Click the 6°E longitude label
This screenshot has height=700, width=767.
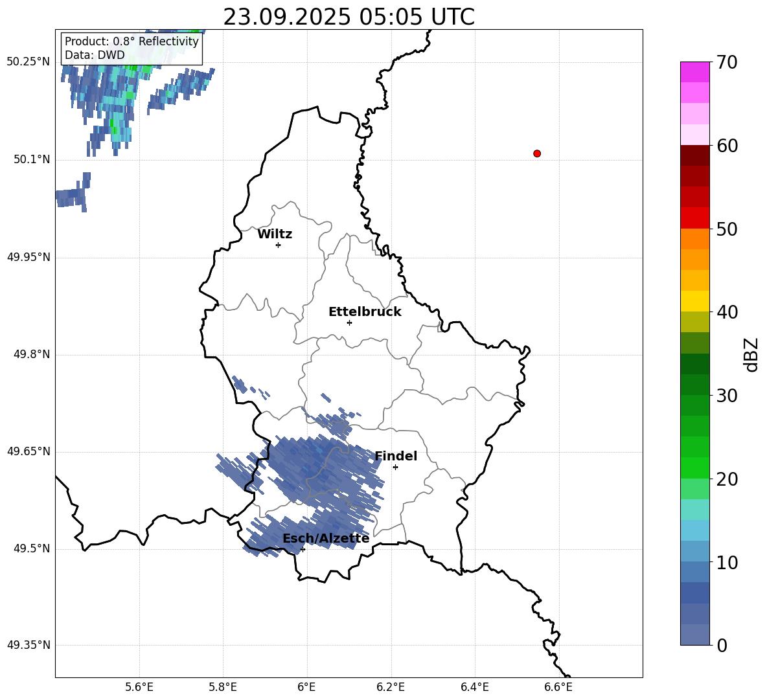[x=306, y=687]
